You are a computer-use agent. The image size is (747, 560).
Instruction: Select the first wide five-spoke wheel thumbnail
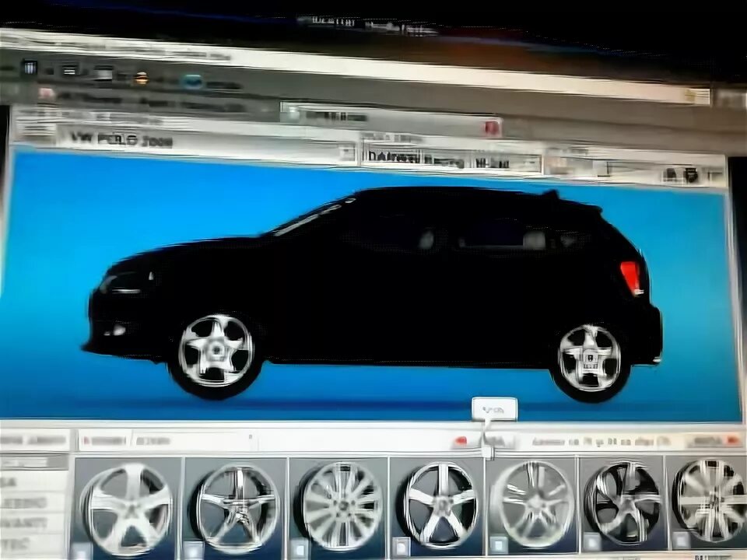(127, 509)
